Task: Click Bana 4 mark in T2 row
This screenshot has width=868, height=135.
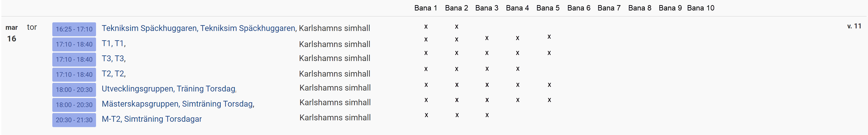Action: (518, 69)
